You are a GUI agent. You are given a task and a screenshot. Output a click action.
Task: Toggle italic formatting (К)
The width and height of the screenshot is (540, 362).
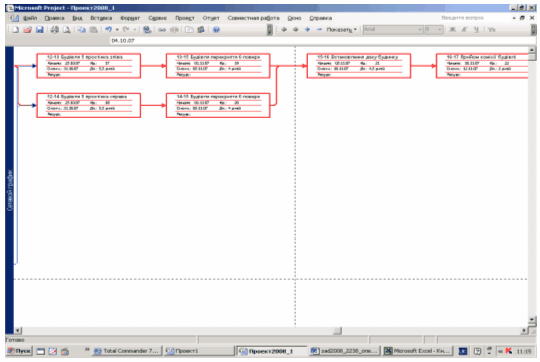[x=464, y=30]
